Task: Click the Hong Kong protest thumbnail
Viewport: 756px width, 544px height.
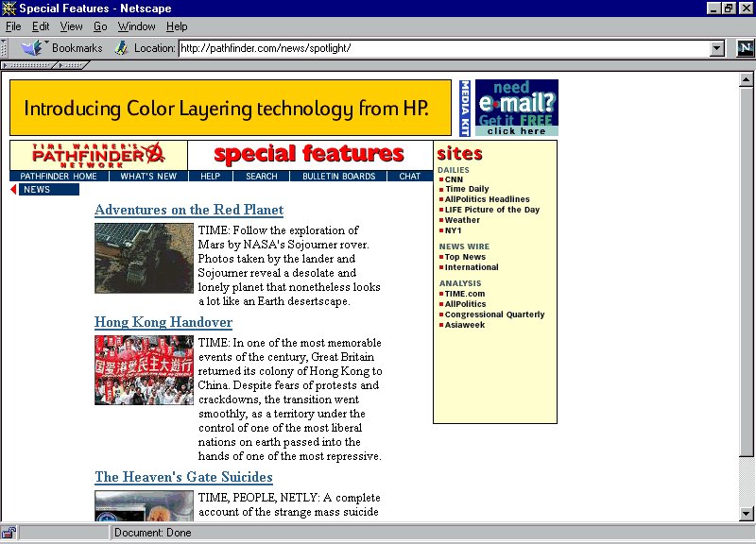Action: tap(144, 370)
